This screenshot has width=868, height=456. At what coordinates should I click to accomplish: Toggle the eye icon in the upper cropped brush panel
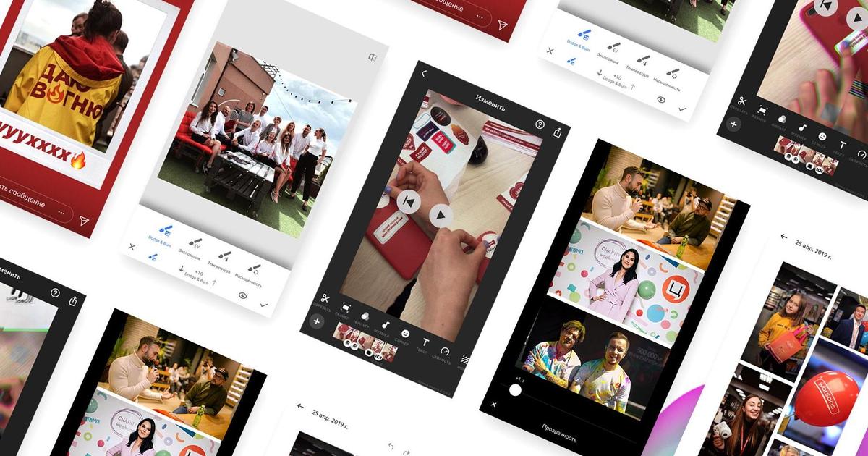pos(661,99)
